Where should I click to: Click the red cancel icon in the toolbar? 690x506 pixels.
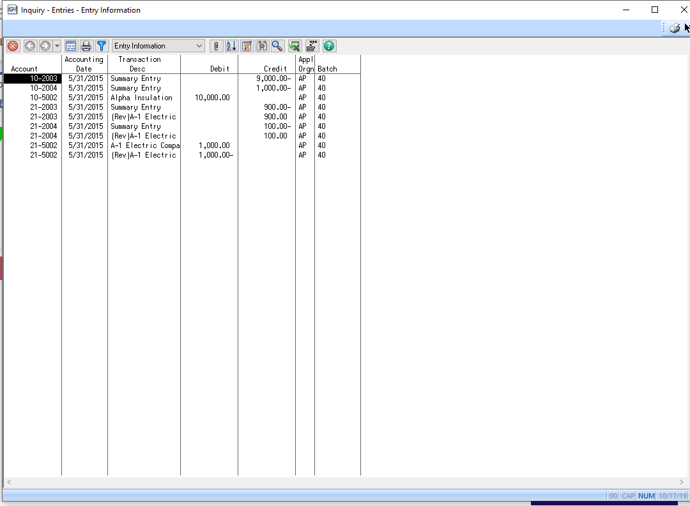13,46
